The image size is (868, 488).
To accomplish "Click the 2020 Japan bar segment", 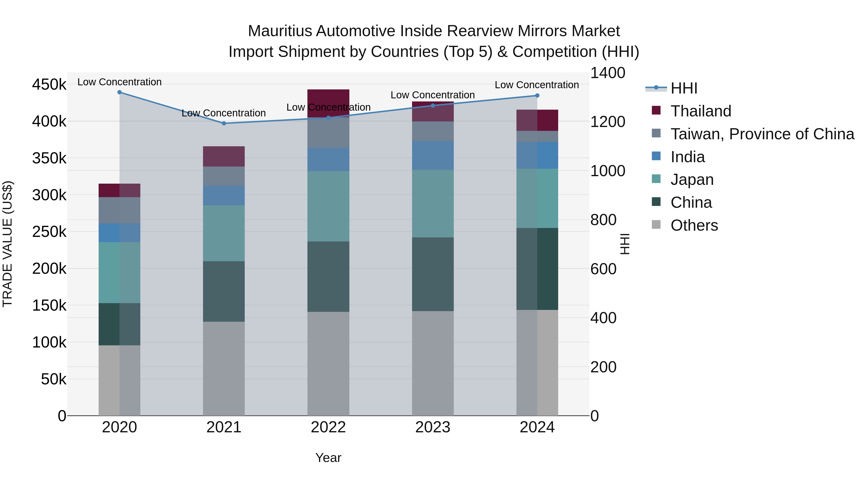I will click(x=119, y=273).
